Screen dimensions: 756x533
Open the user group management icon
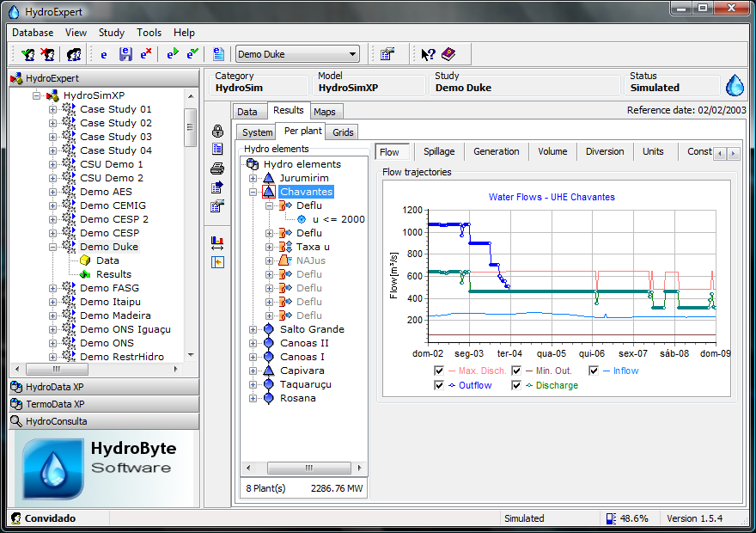[74, 54]
